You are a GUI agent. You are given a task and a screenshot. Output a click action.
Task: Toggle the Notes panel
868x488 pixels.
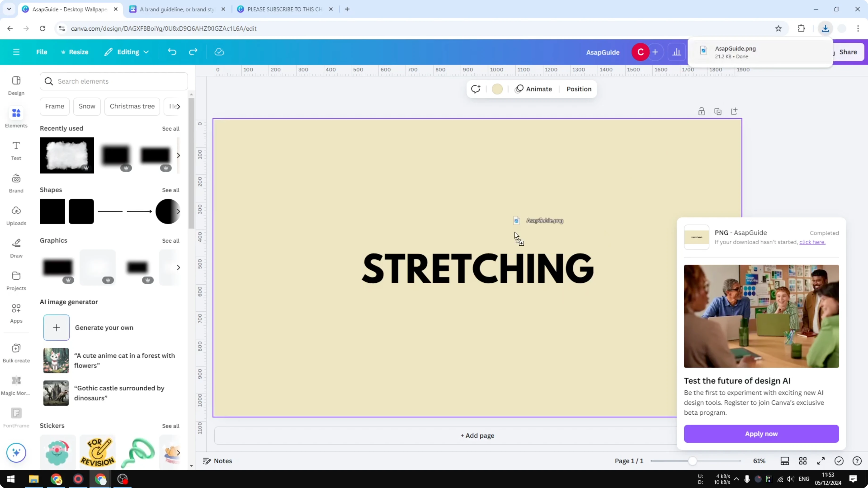point(217,461)
